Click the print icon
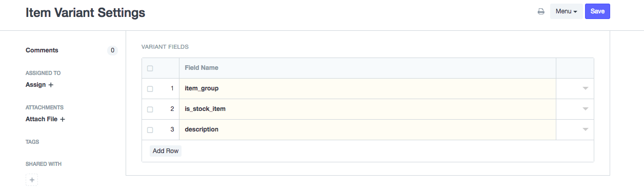 point(540,11)
